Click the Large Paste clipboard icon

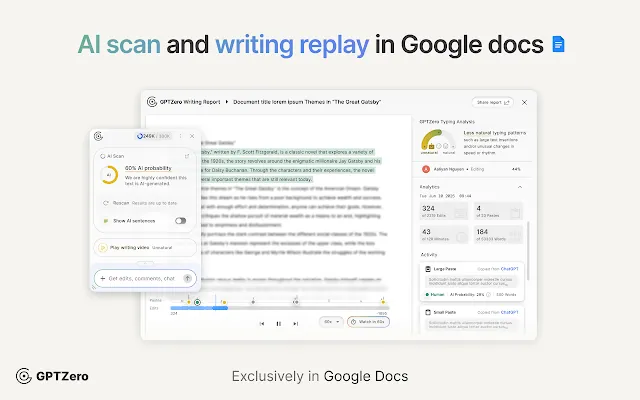click(x=428, y=269)
